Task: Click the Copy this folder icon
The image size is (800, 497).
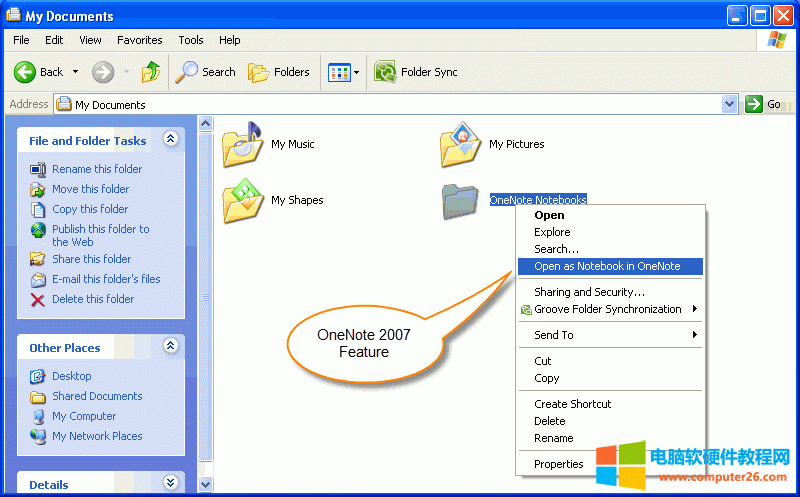Action: point(38,210)
